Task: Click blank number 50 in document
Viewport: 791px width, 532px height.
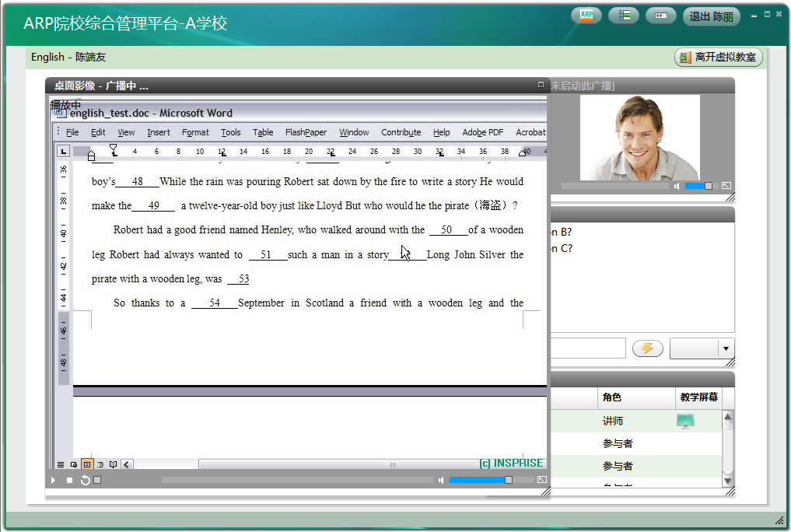Action: click(449, 230)
